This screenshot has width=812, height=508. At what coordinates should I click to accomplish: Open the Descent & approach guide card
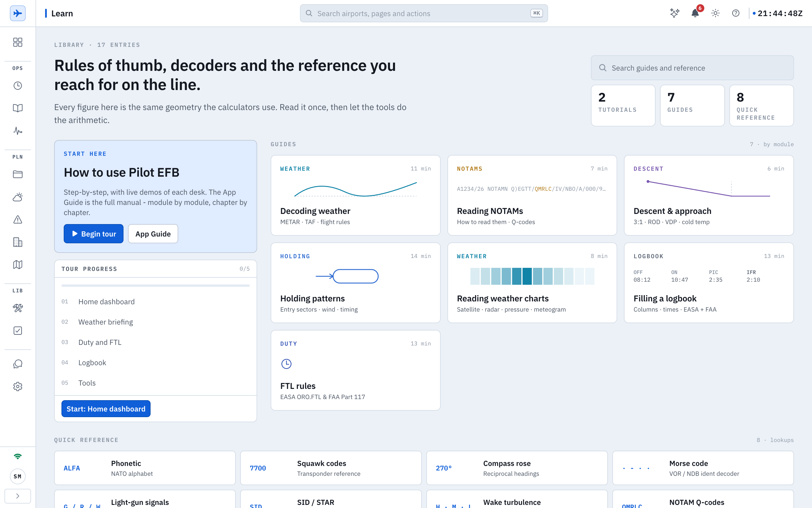(x=709, y=195)
